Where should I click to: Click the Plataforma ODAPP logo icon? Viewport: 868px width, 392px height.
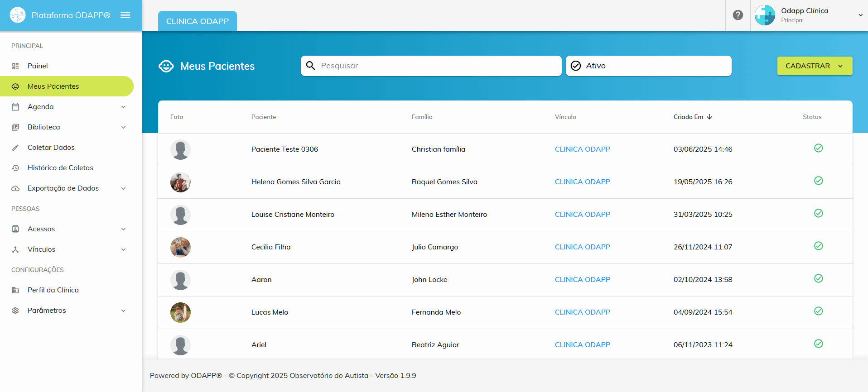[18, 15]
